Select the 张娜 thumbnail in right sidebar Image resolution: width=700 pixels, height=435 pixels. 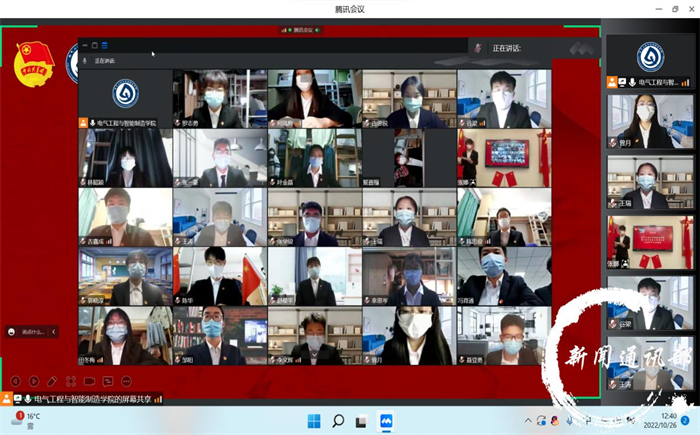pos(650,243)
